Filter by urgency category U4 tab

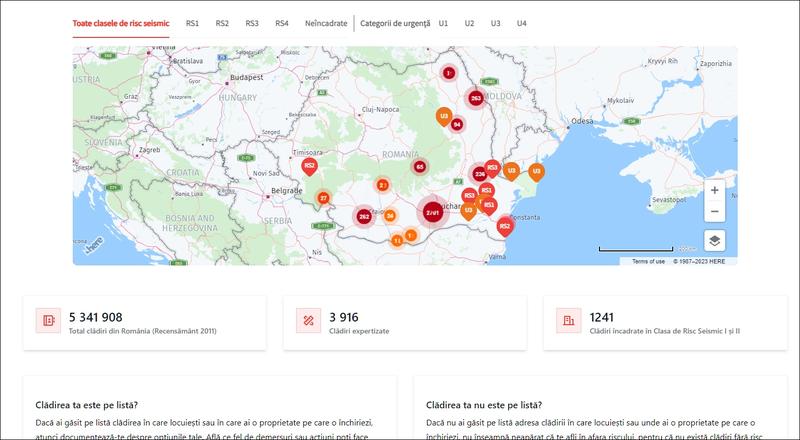pos(521,23)
